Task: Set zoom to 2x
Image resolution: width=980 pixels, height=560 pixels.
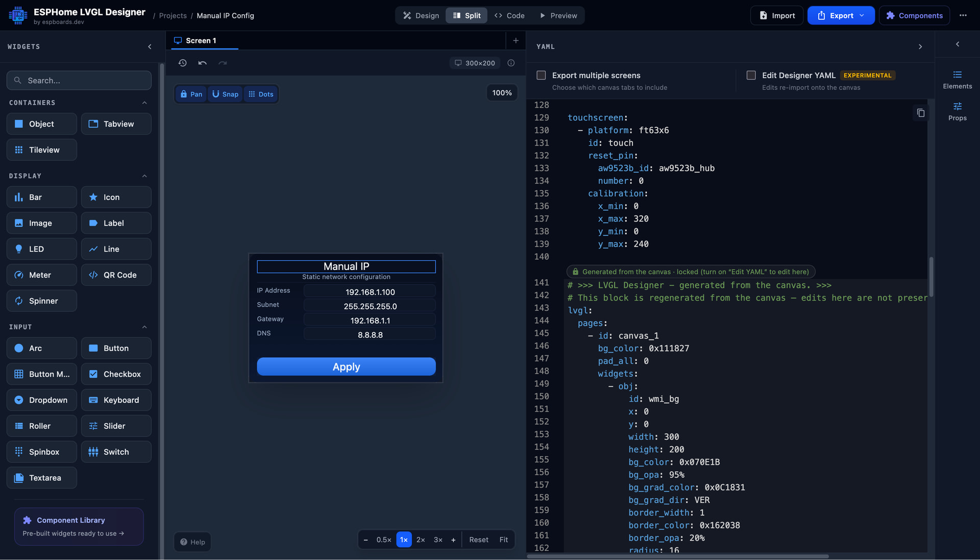Action: [421, 540]
